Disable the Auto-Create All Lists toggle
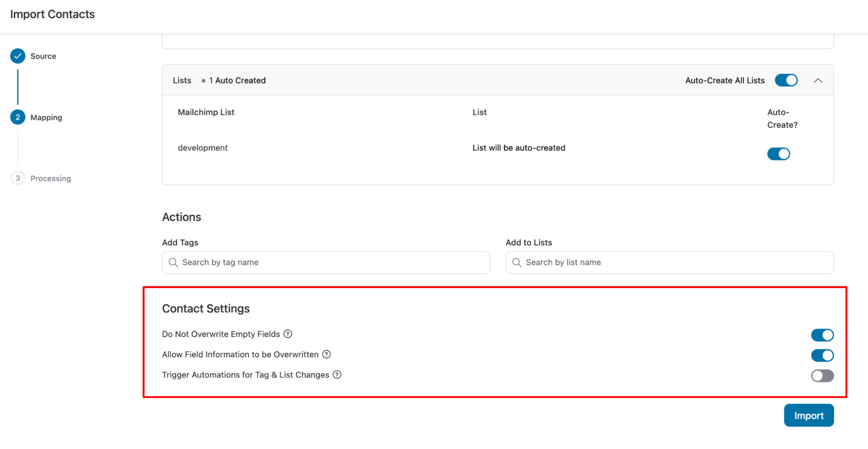The width and height of the screenshot is (868, 449). pos(786,80)
